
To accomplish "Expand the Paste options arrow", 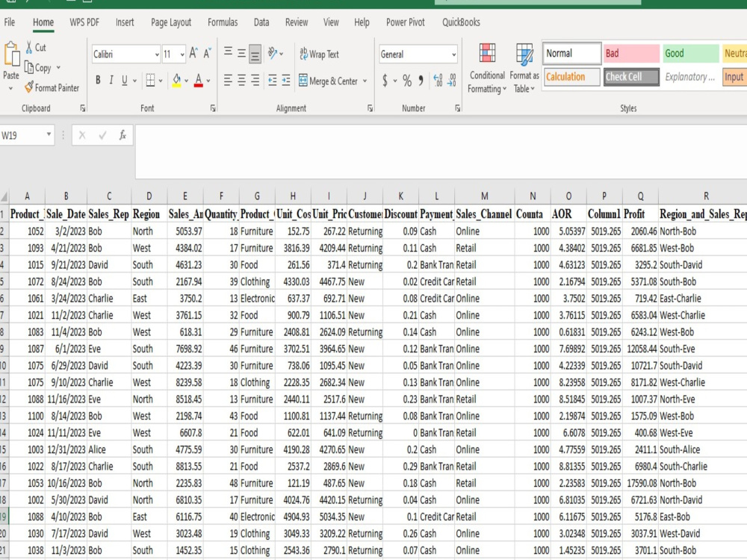I will coord(10,89).
